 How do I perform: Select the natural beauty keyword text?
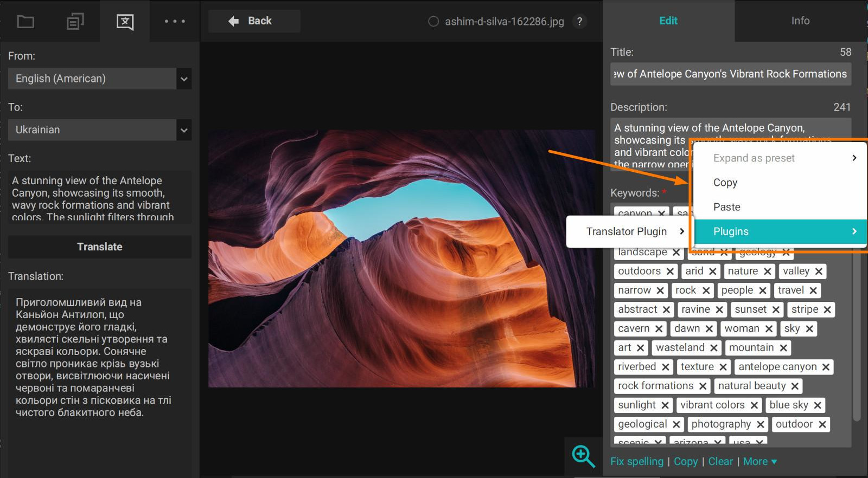tap(752, 386)
